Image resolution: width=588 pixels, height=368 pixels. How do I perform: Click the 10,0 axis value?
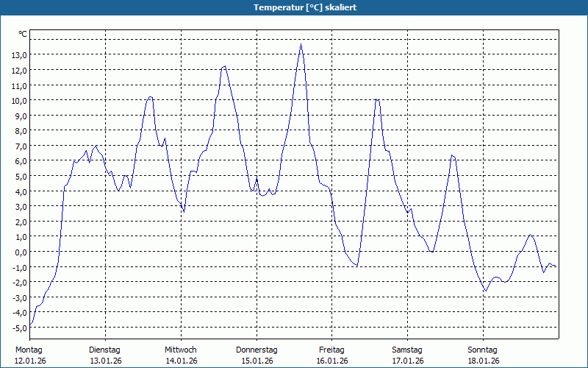tap(19, 101)
